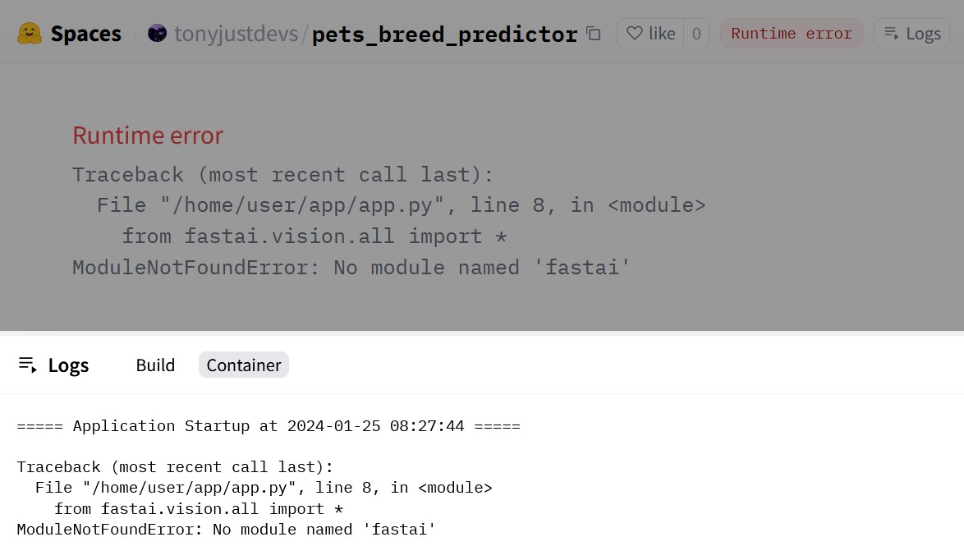Click the Logs panel list icon
The width and height of the screenshot is (964, 560).
click(x=28, y=365)
